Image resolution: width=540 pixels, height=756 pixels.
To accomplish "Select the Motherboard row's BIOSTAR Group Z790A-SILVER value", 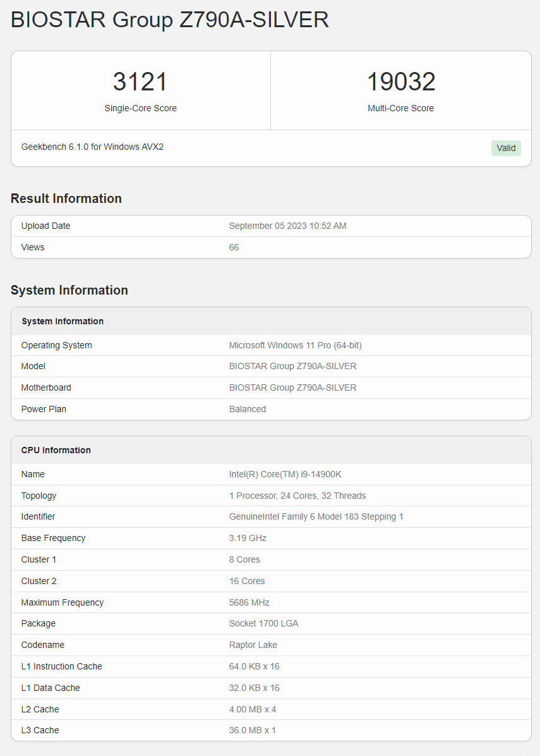I will (x=293, y=387).
